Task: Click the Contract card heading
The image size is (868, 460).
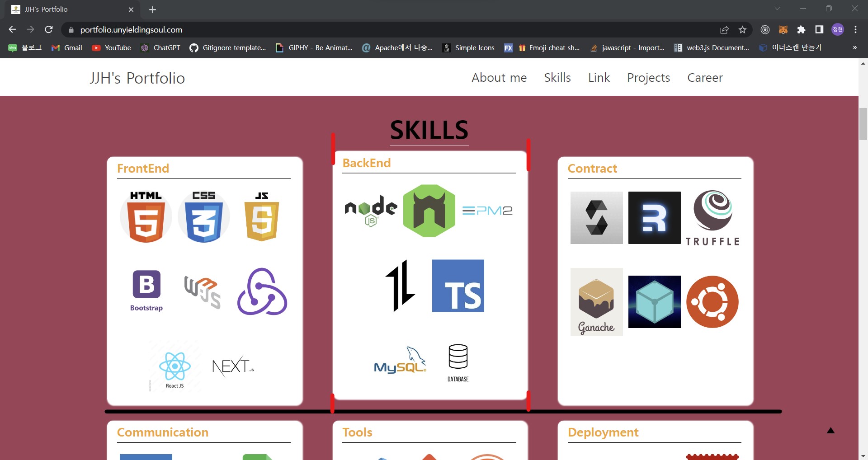Action: [592, 169]
